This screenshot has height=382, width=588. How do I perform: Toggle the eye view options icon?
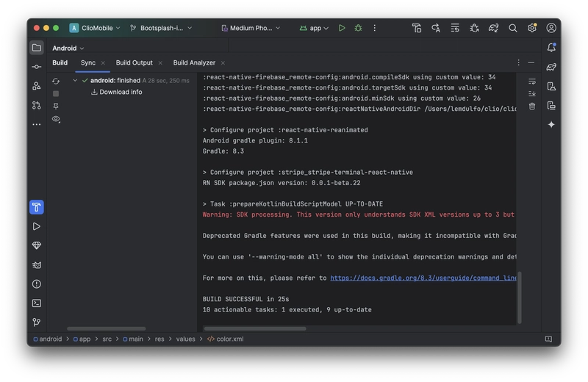tap(56, 119)
